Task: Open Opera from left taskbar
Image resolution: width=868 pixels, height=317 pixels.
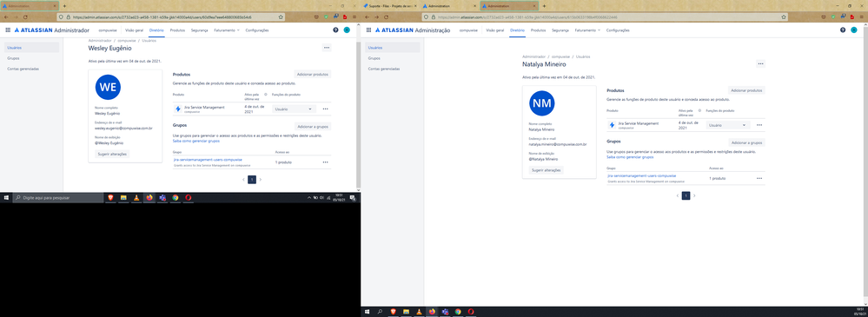Action: 189,197
